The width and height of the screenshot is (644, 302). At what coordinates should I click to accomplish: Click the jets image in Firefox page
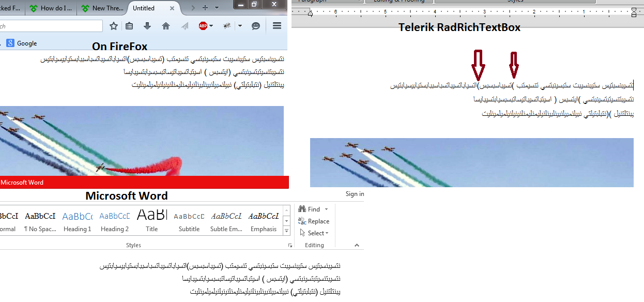[x=142, y=141]
